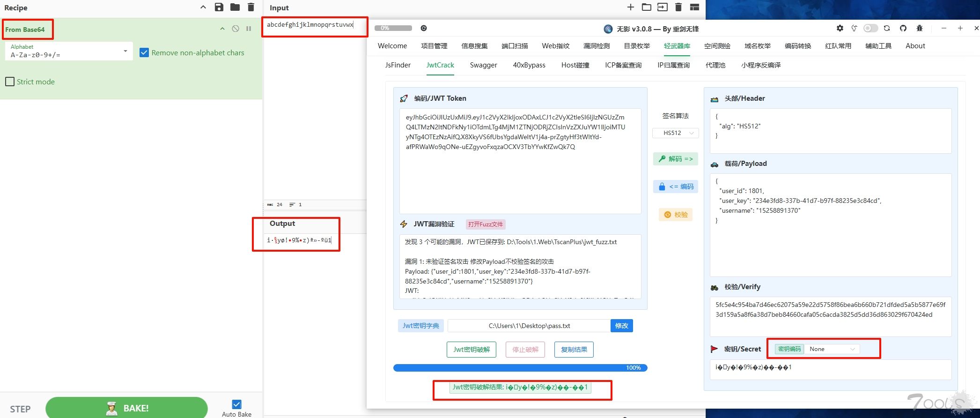Screen dimensions: 980x418
Task: Toggle the light/dark theme switch
Action: tap(870, 28)
